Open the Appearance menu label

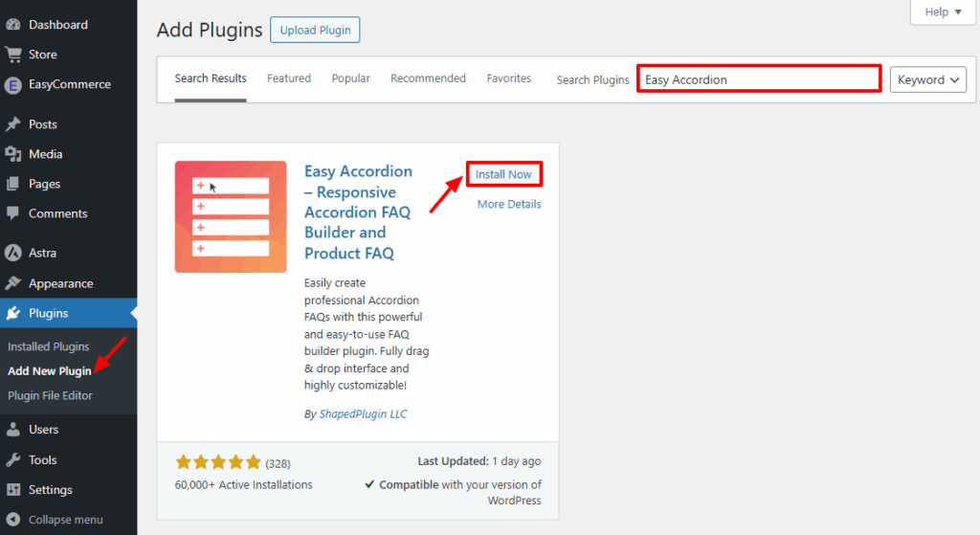point(60,283)
